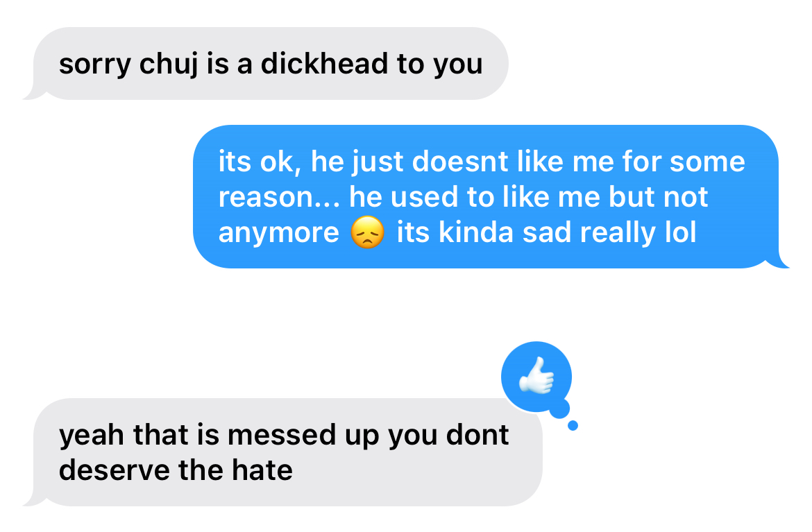Click the word 'reason...' in blue bubble
The height and width of the screenshot is (532, 812).
(x=279, y=197)
